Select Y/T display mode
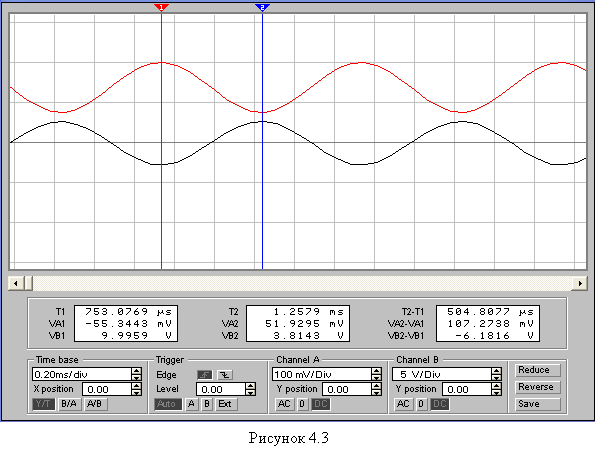The image size is (596, 451). click(44, 404)
